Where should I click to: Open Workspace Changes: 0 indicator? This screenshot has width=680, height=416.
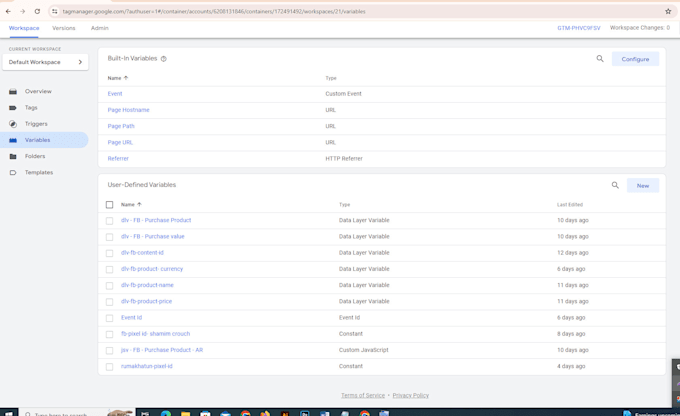(x=640, y=28)
